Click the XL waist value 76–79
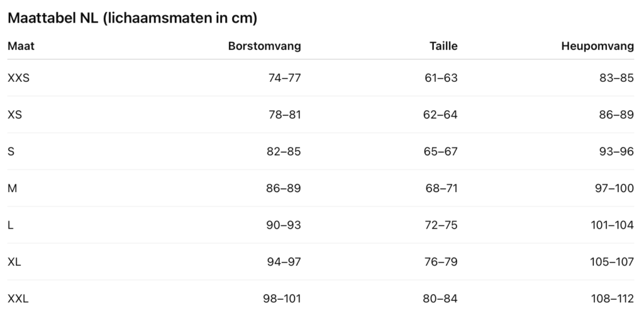 click(x=440, y=262)
